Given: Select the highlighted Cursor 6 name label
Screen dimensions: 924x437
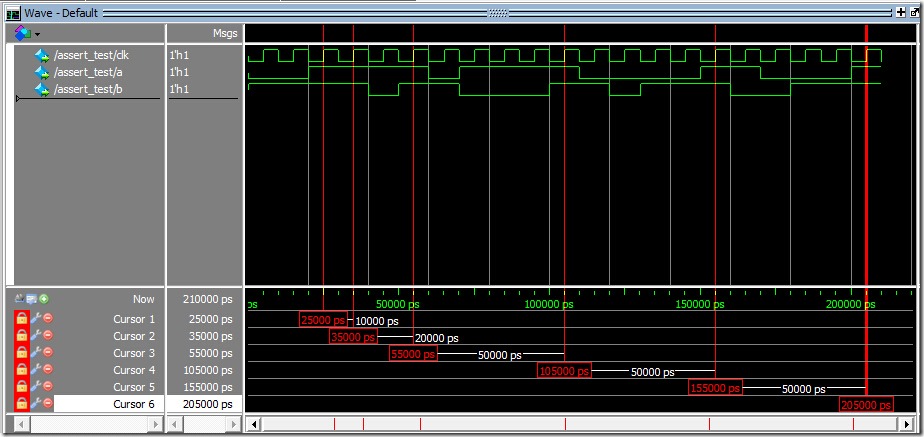Looking at the screenshot, I should pos(134,404).
